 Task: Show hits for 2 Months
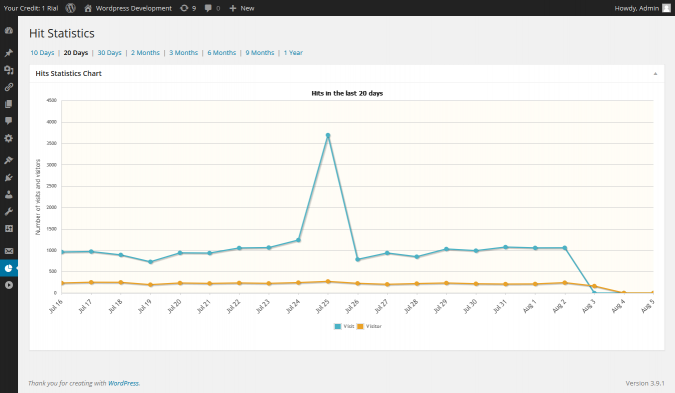coord(145,53)
